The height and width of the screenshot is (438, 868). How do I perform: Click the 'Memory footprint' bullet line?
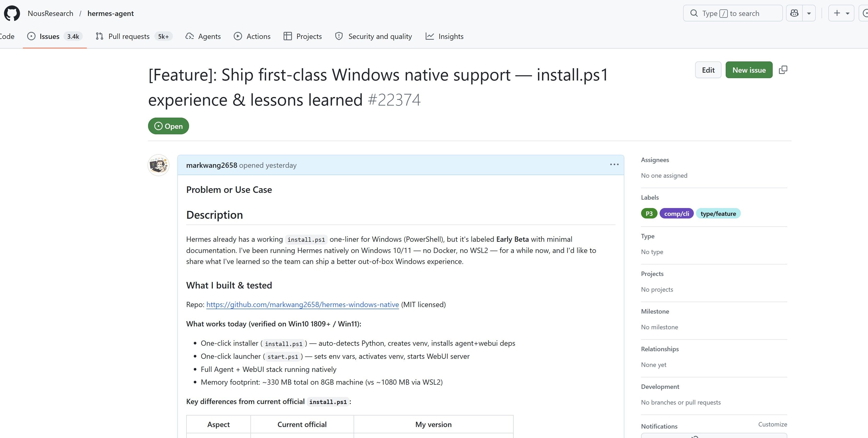point(322,382)
